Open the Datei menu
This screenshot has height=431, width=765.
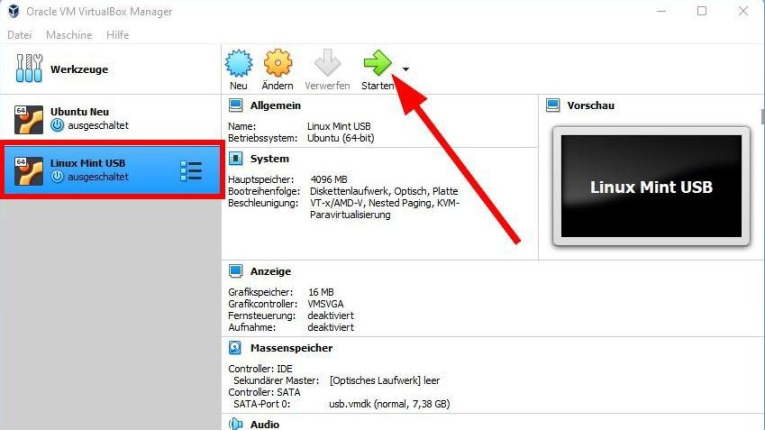point(20,35)
